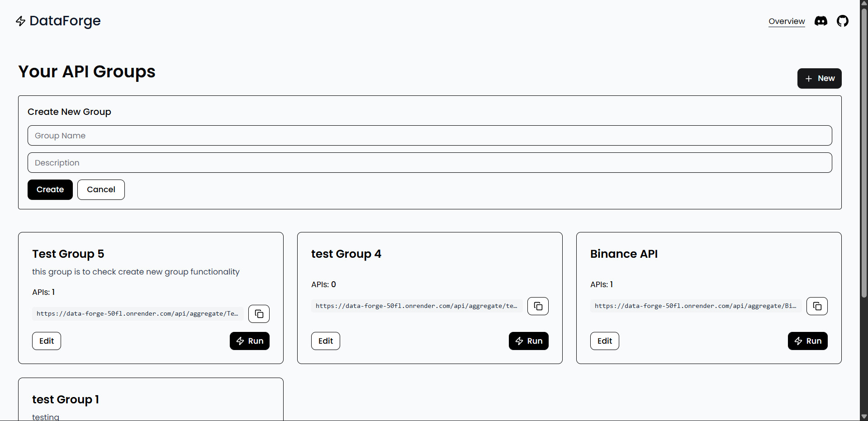Click the New group button
This screenshot has height=421, width=868.
(819, 78)
